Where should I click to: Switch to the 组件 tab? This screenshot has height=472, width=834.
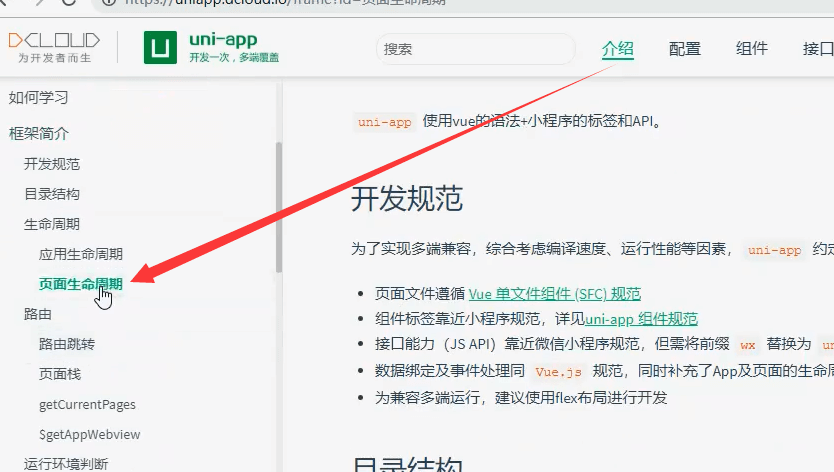pos(752,48)
